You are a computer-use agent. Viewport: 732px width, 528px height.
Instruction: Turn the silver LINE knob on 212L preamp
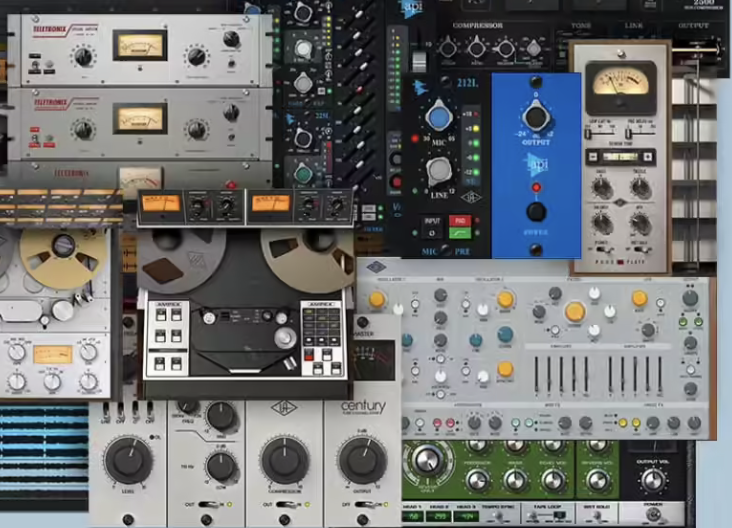coord(439,171)
